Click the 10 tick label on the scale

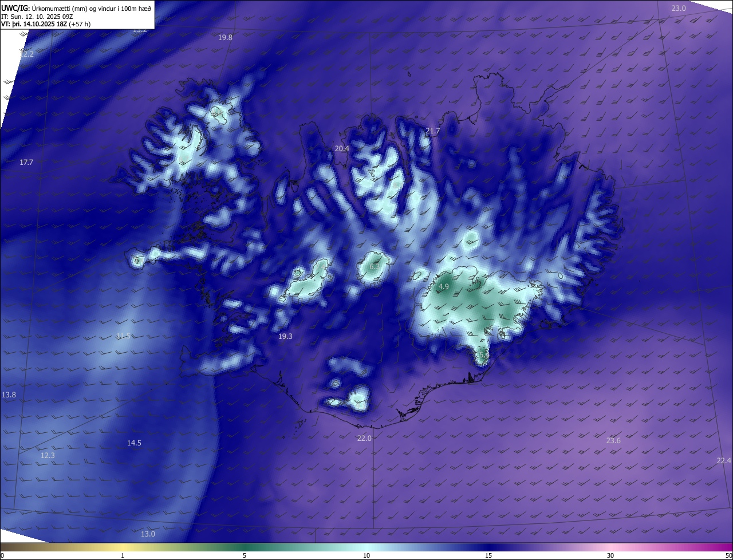click(x=366, y=556)
